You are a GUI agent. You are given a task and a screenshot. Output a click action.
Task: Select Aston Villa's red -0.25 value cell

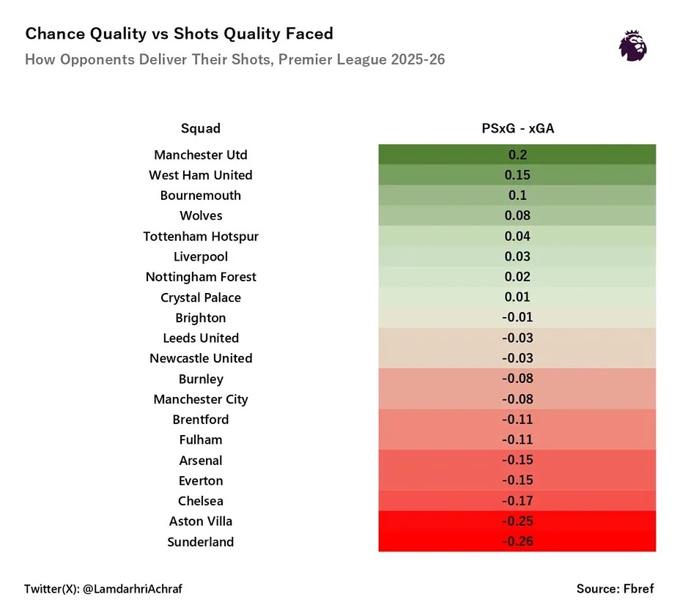[x=517, y=521]
